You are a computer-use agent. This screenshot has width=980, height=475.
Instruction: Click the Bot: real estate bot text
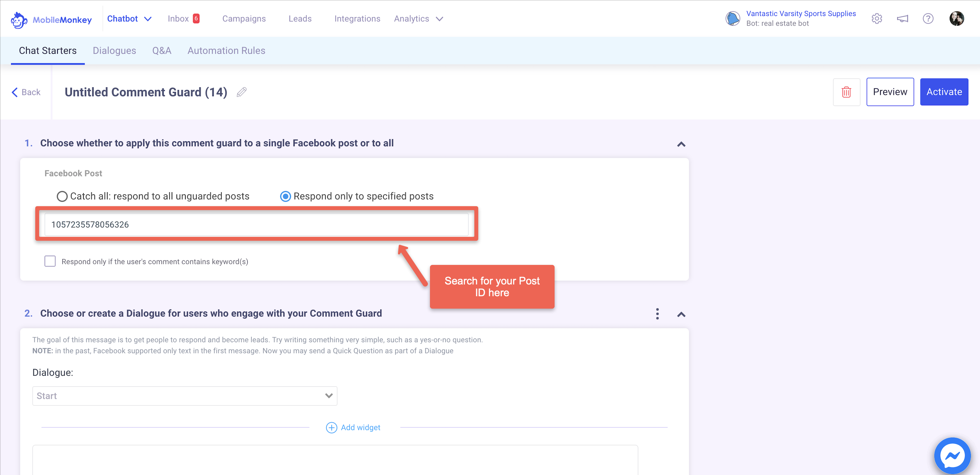coord(777,23)
